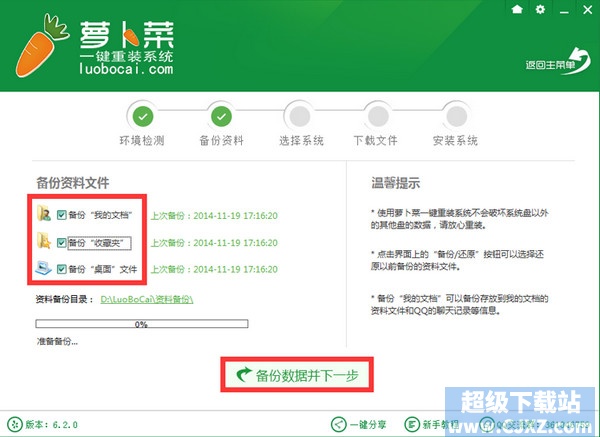Click the 备份资料文件 heading

[73, 183]
